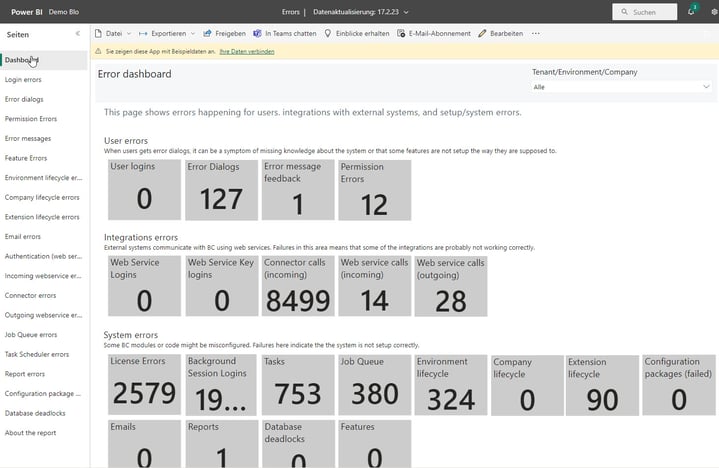Viewport: 719px width, 468px height.
Task: Click the Extension lifecycle 90 card
Action: [602, 385]
